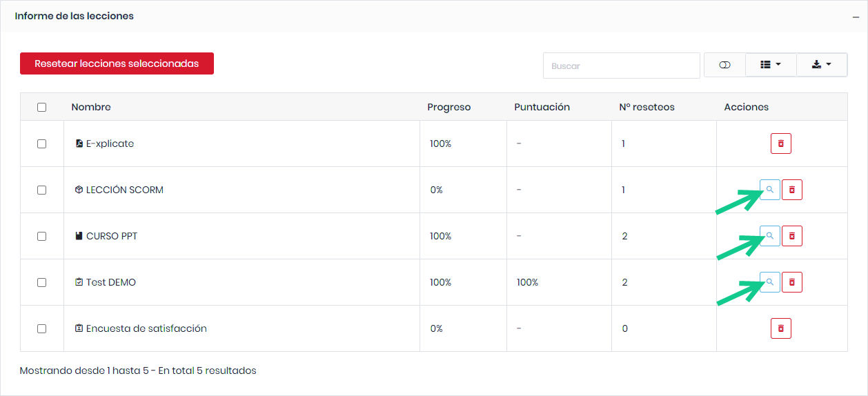Tick the select-all checkbox in table header
Image resolution: width=868 pixels, height=396 pixels.
[41, 107]
